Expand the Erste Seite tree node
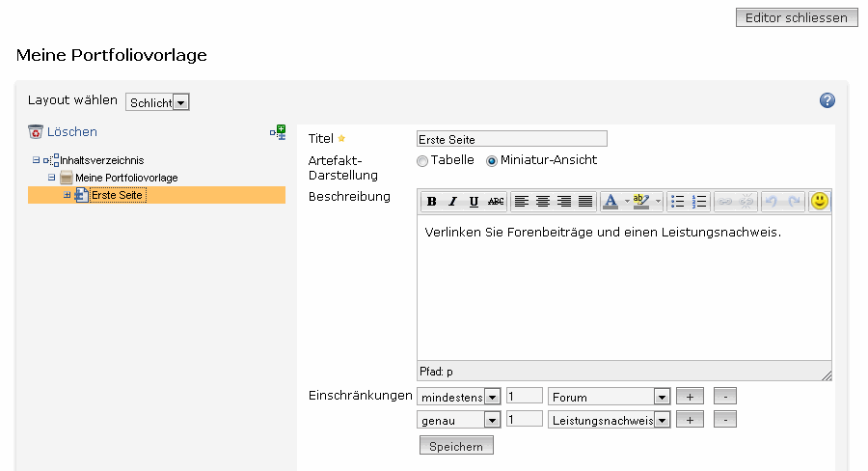Viewport: 868px width, 471px height. coord(68,195)
